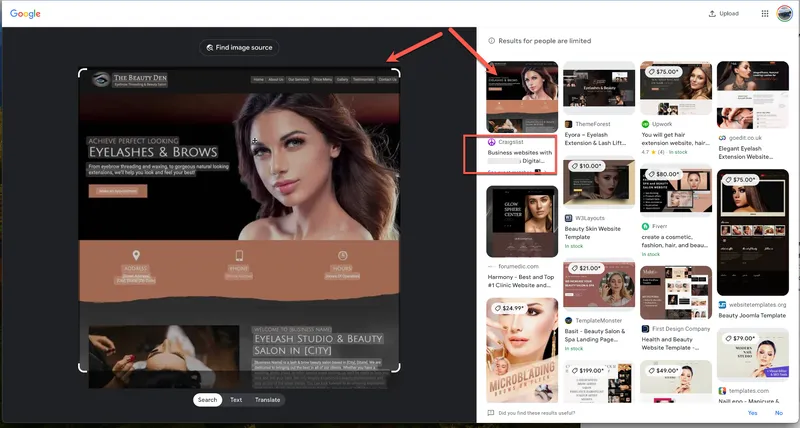This screenshot has width=800, height=428.
Task: Click the $80.00 price tag on the Fiverr result
Action: [663, 174]
